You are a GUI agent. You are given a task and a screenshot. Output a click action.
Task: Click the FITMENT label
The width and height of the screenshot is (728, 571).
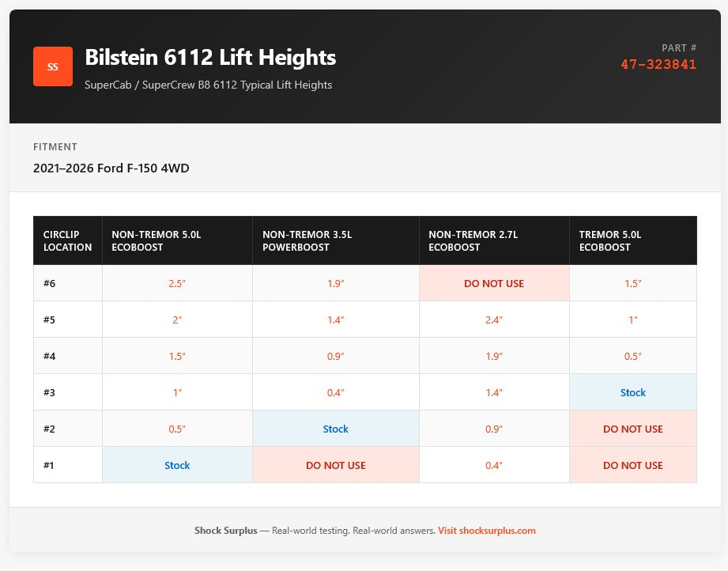point(55,147)
